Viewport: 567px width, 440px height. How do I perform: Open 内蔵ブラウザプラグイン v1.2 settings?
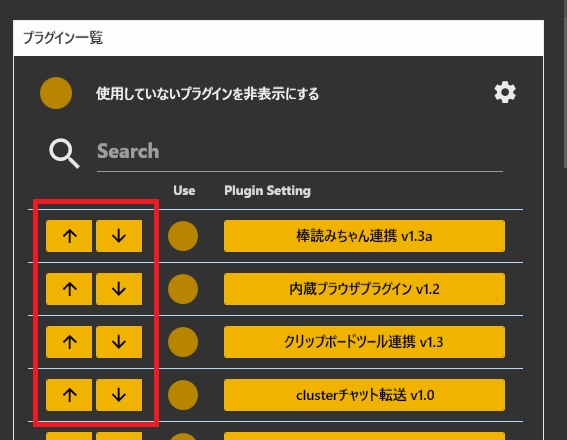(364, 289)
